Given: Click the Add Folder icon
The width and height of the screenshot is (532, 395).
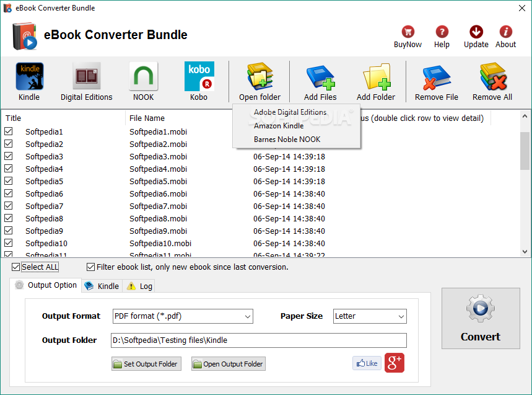Looking at the screenshot, I should tap(377, 77).
